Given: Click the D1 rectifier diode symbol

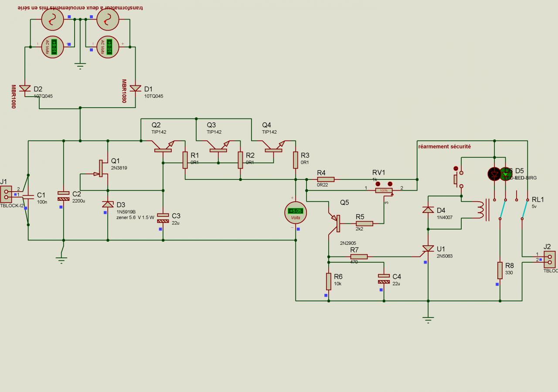Looking at the screenshot, I should click(x=136, y=88).
